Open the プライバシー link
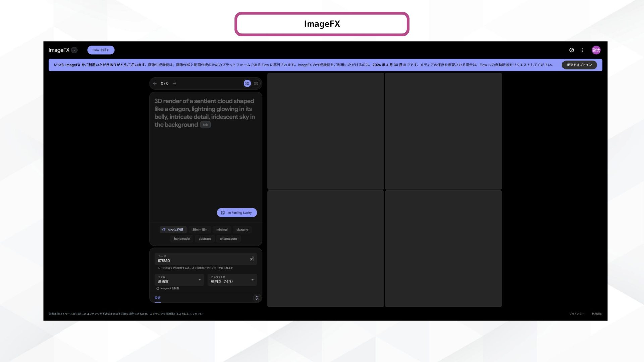The image size is (644, 362). click(x=577, y=314)
